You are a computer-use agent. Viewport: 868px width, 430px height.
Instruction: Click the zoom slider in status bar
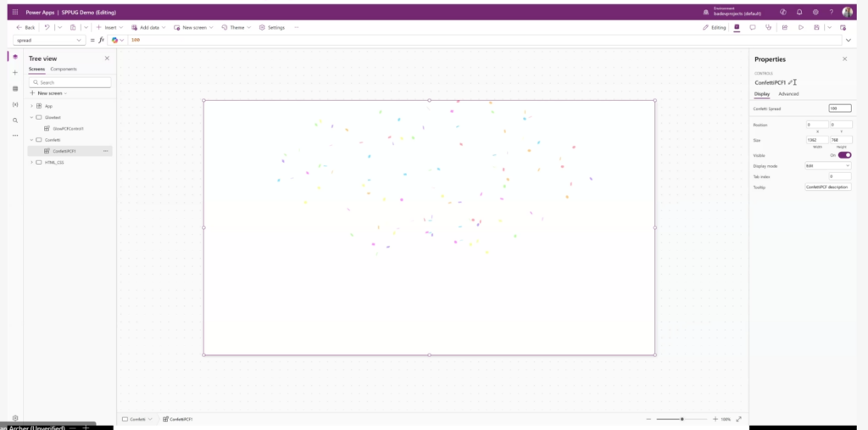(682, 419)
